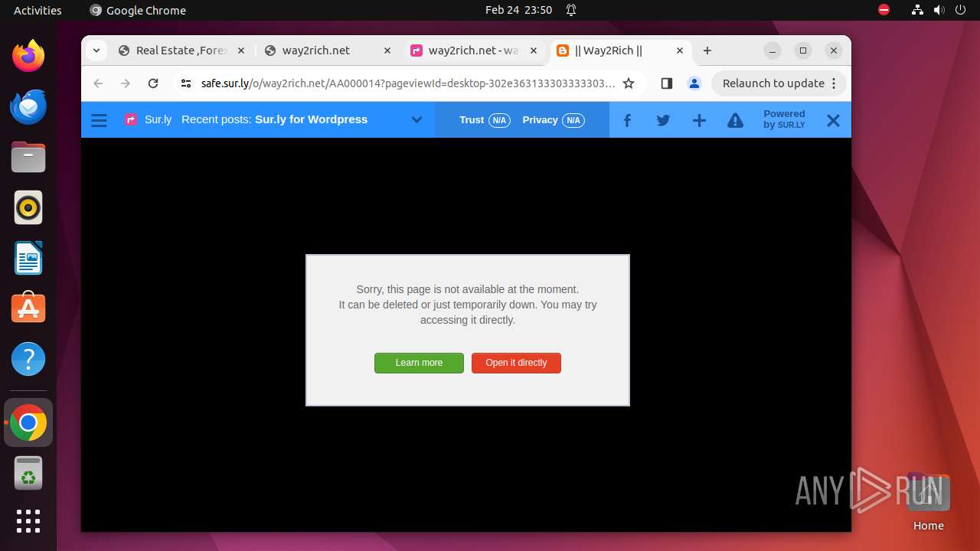980x551 pixels.
Task: Click the notification bell icon in top bar
Action: (571, 10)
